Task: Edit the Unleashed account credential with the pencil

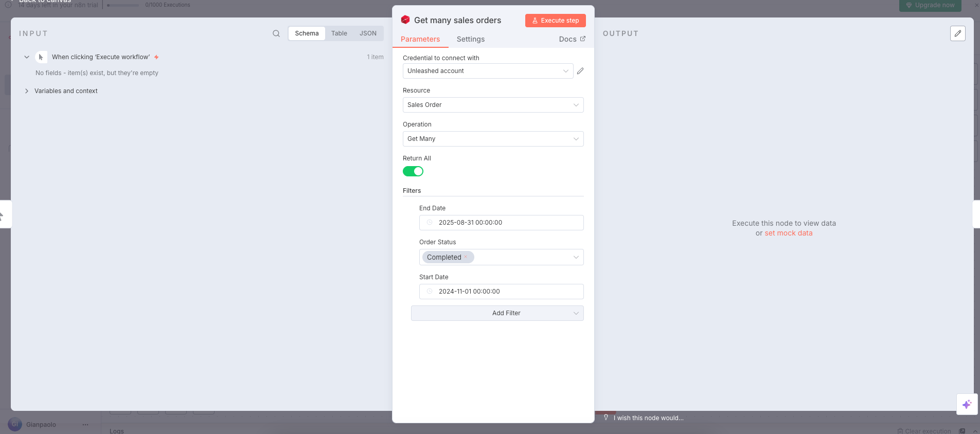Action: pos(580,71)
